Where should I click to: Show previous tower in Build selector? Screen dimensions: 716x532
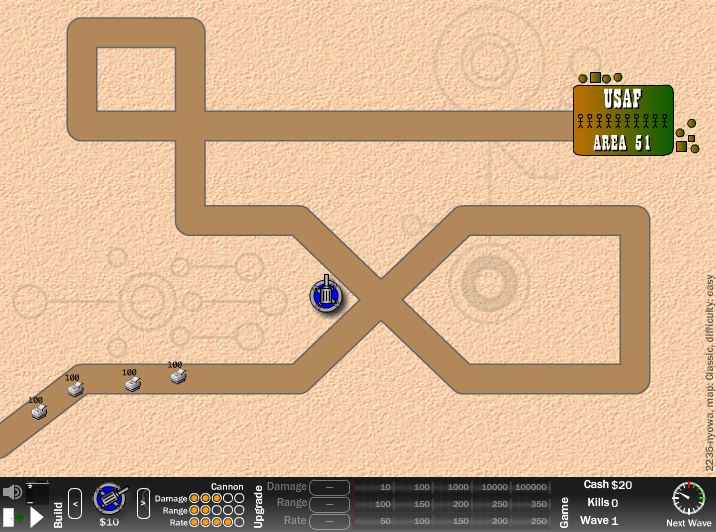click(x=75, y=503)
